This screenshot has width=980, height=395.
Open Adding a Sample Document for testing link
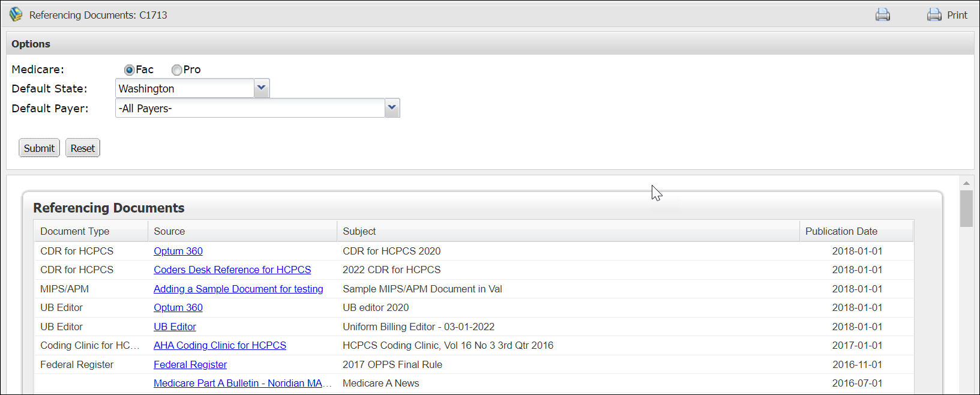pyautogui.click(x=238, y=289)
